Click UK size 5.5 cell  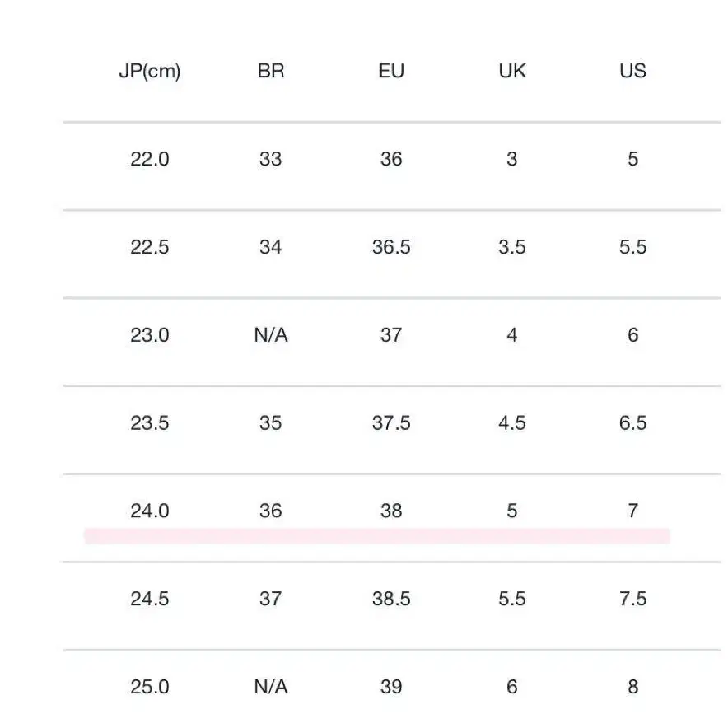(x=512, y=599)
